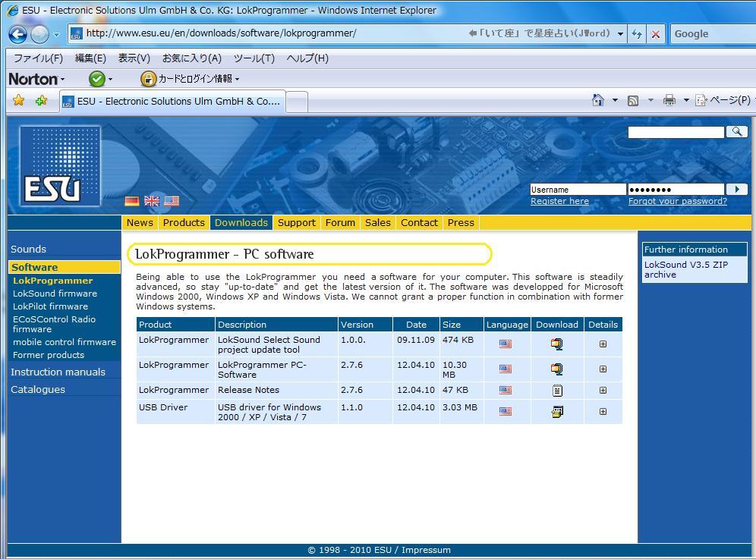Open the Sales navigation tab

[377, 223]
